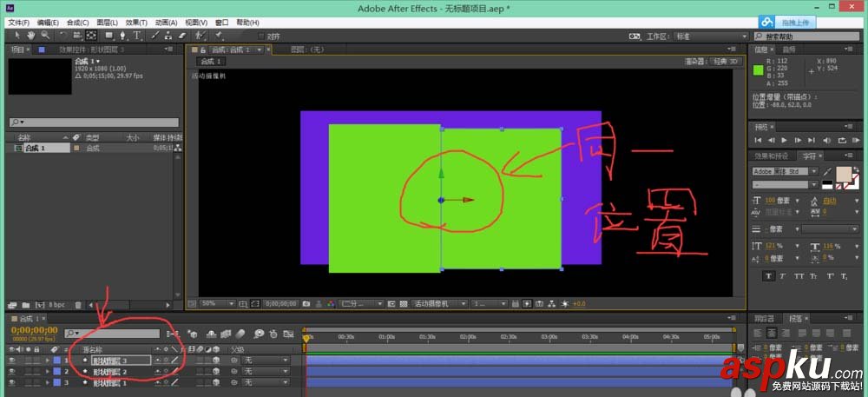Select the Pen tool
This screenshot has height=397, width=868.
(x=123, y=36)
